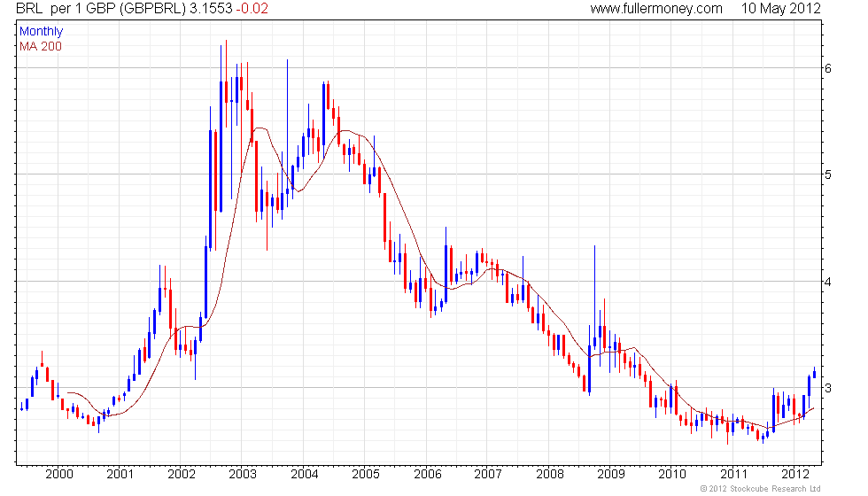Viewport: 868px width, 496px height.
Task: Click the x-axis year label 2011
Action: click(x=734, y=474)
